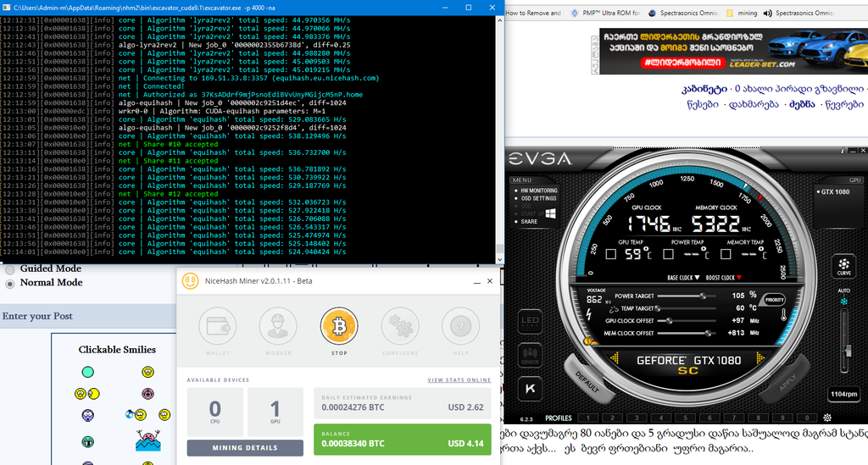The width and height of the screenshot is (868, 465).
Task: Open EVGA LED sync button
Action: point(530,322)
